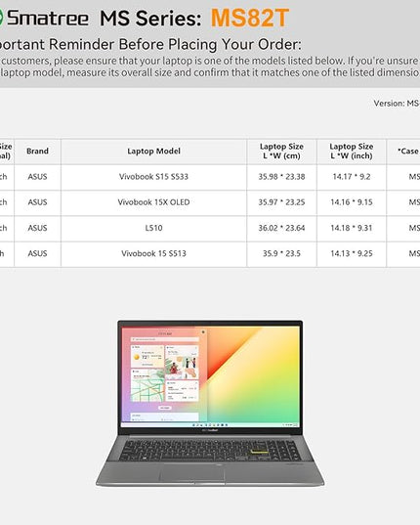Click the 14.16 * 9.15 inch size cell
Image resolution: width=420 pixels, height=525 pixels.
tap(352, 202)
